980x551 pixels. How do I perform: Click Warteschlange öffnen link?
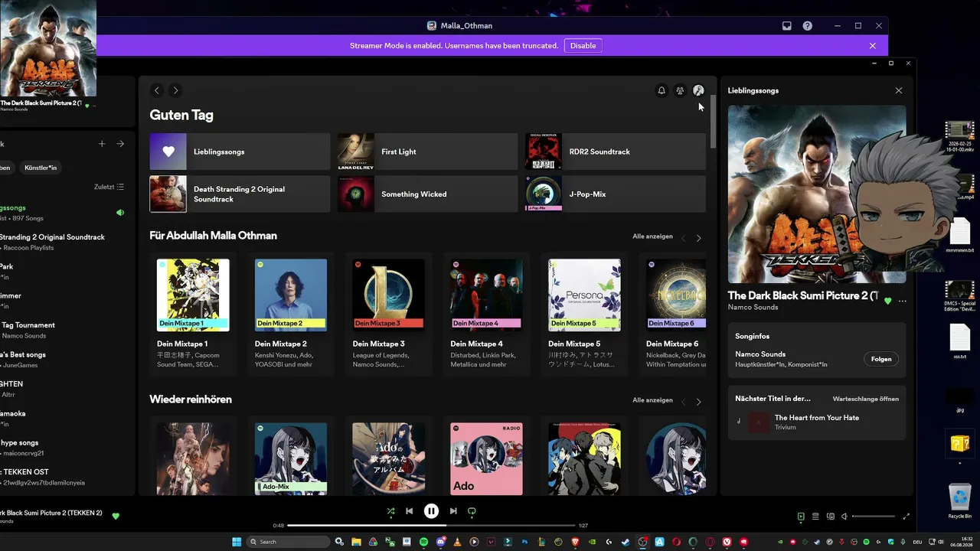point(866,399)
